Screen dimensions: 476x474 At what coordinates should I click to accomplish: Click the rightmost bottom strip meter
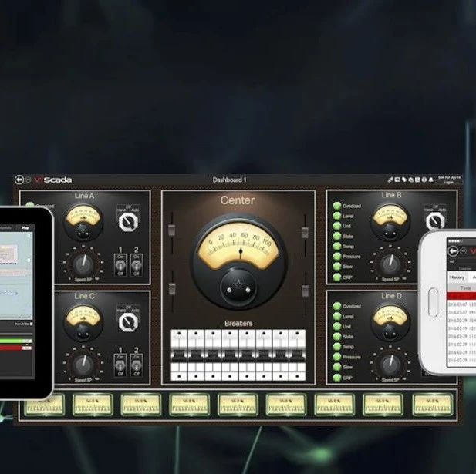[433, 405]
